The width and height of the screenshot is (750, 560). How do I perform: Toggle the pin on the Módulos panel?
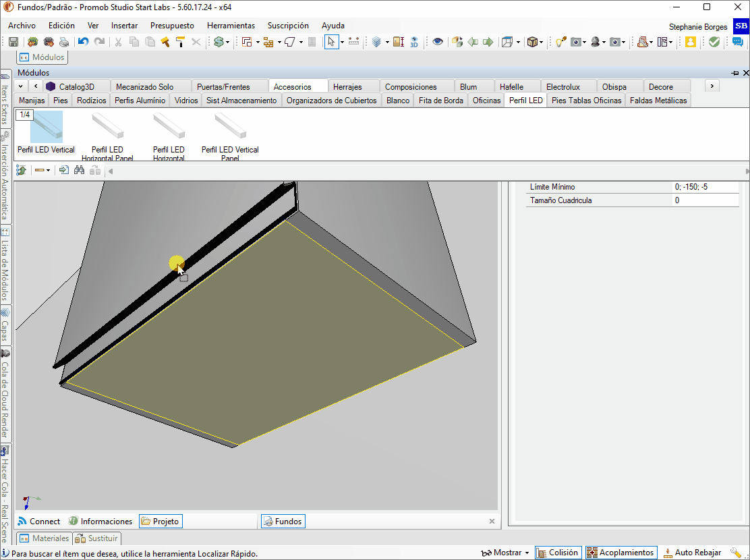(x=735, y=73)
